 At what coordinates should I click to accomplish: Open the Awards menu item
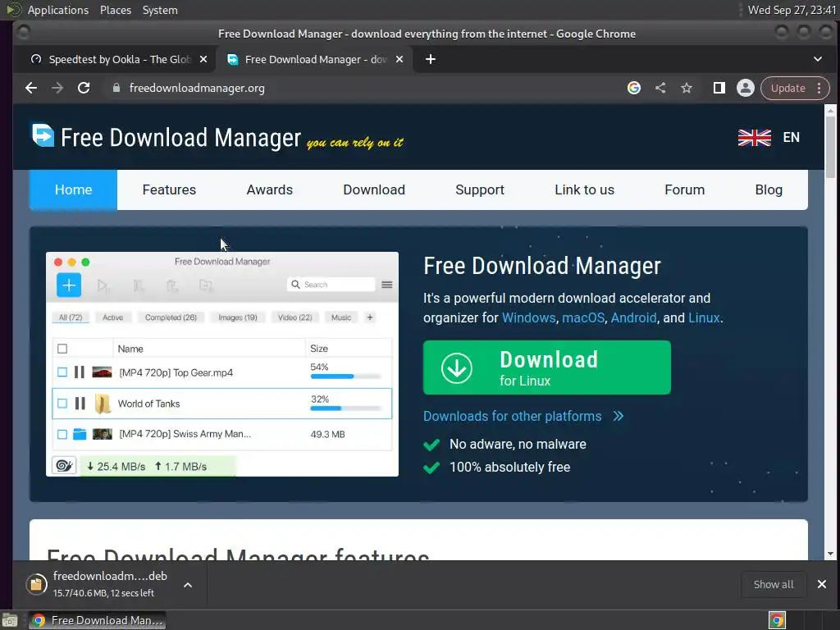point(269,189)
